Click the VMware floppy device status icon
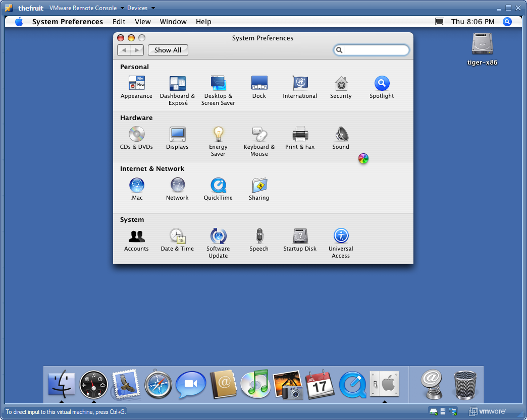This screenshot has width=527, height=420. click(443, 411)
